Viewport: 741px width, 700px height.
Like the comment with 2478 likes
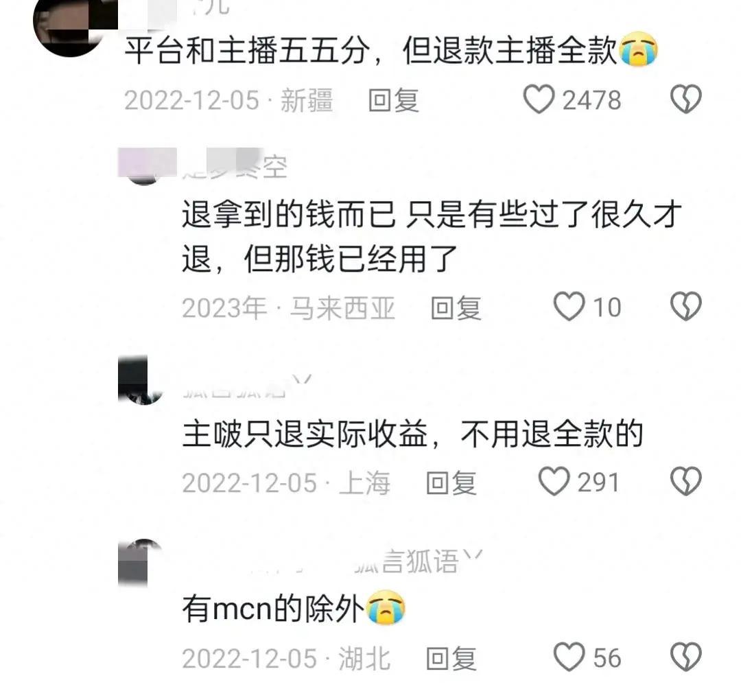(539, 100)
